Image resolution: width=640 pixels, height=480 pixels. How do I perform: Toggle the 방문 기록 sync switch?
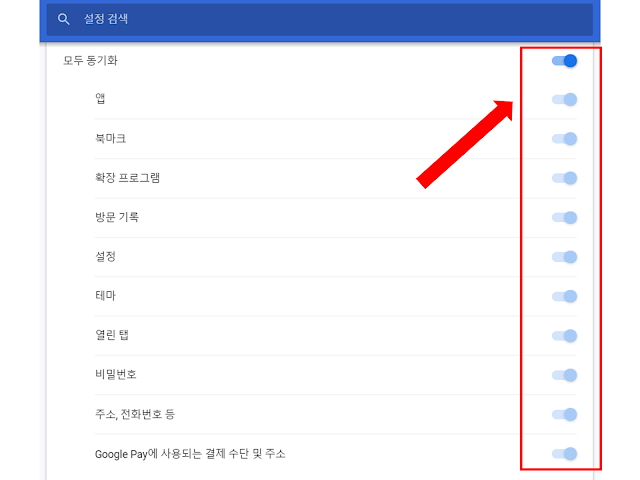point(564,218)
